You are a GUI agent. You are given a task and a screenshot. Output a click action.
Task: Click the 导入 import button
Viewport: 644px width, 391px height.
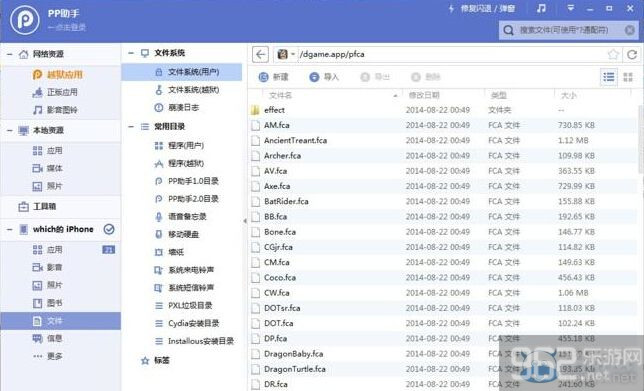pyautogui.click(x=324, y=77)
